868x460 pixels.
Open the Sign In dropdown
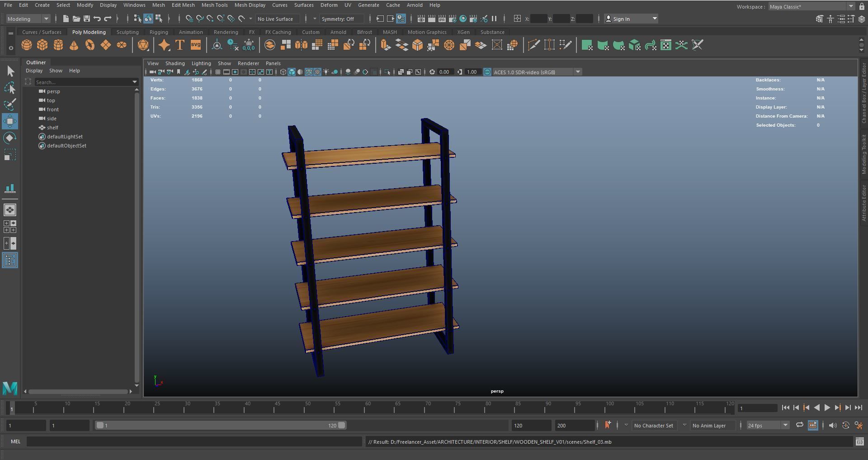631,19
